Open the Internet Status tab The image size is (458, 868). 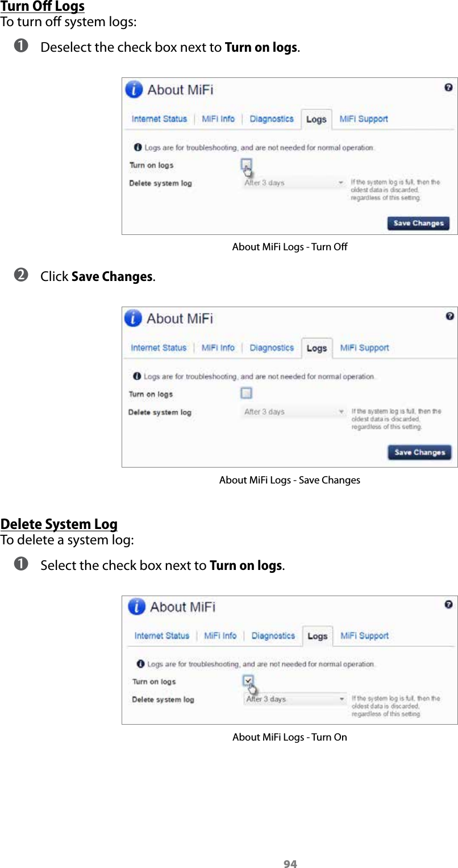[159, 119]
